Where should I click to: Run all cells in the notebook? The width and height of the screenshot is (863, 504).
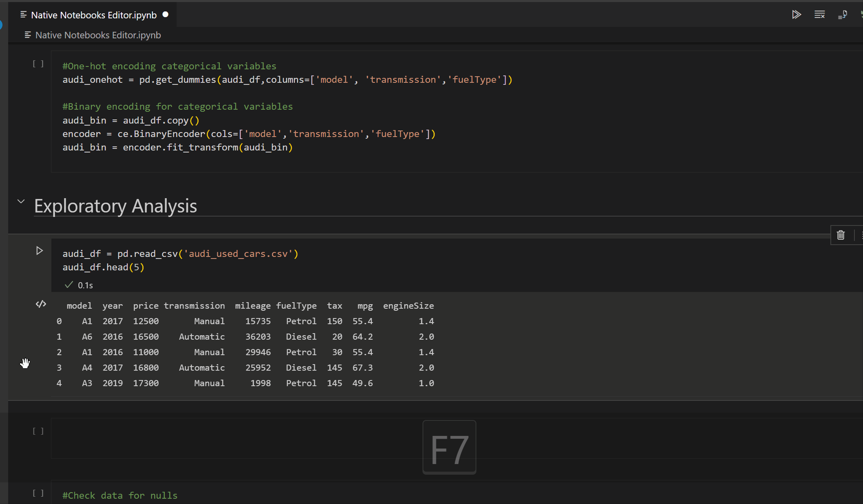click(797, 14)
